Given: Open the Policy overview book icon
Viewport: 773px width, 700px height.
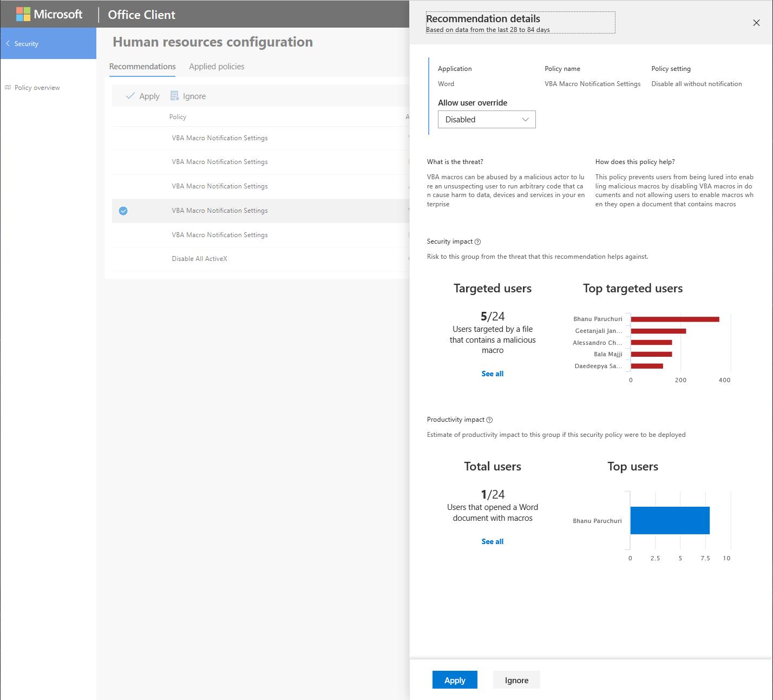Looking at the screenshot, I should pos(8,87).
